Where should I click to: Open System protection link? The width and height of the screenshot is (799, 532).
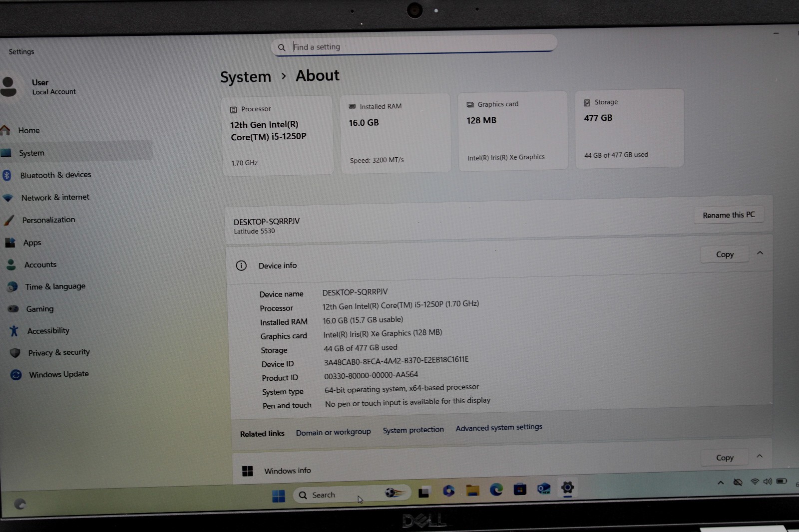[413, 430]
